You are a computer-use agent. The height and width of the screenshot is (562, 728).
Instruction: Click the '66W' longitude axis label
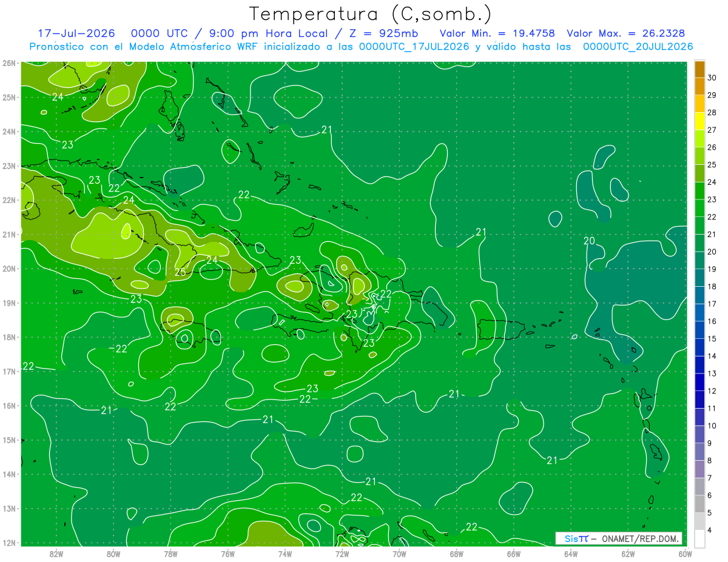tap(513, 554)
